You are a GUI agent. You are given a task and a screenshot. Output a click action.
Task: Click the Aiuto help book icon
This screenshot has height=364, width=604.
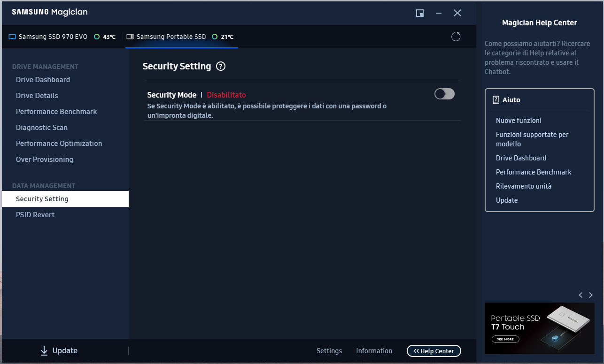[x=496, y=100]
